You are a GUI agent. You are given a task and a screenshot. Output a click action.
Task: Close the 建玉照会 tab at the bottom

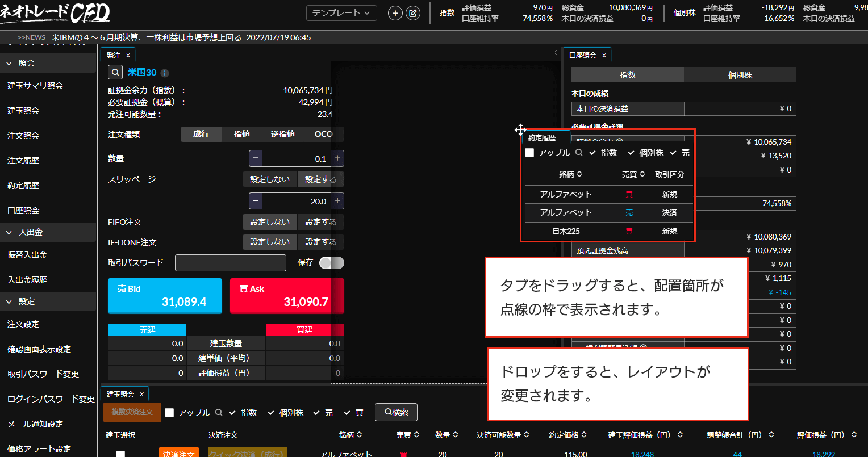click(x=141, y=394)
